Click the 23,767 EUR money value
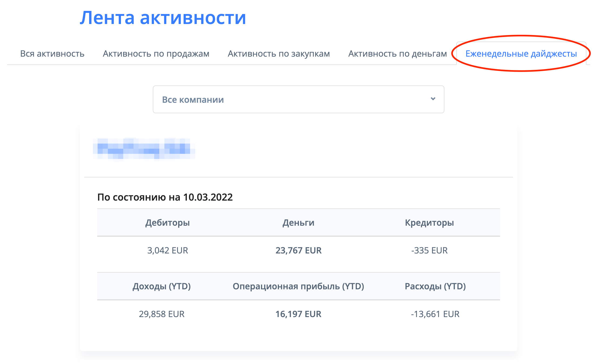 [x=298, y=250]
